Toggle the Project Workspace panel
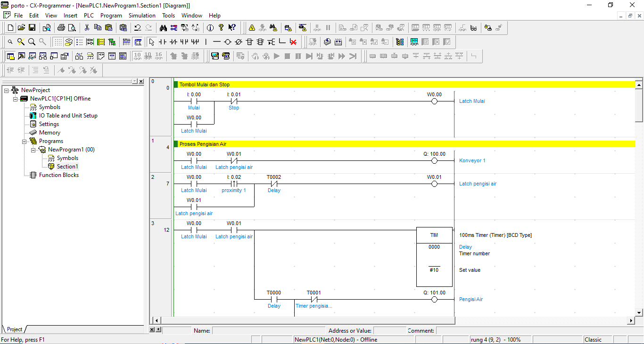 (10, 56)
